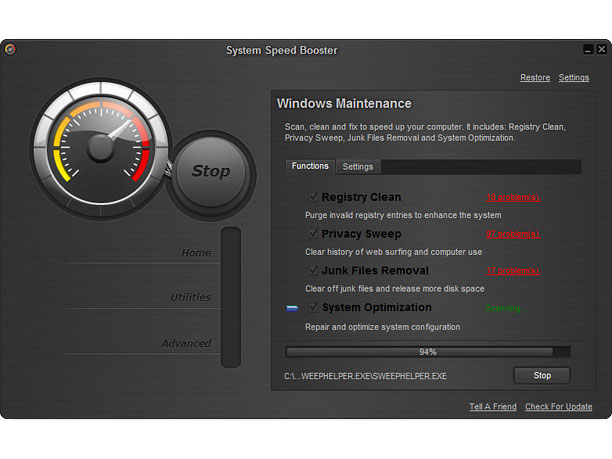
Task: Open the Settings link at top right
Action: point(573,77)
